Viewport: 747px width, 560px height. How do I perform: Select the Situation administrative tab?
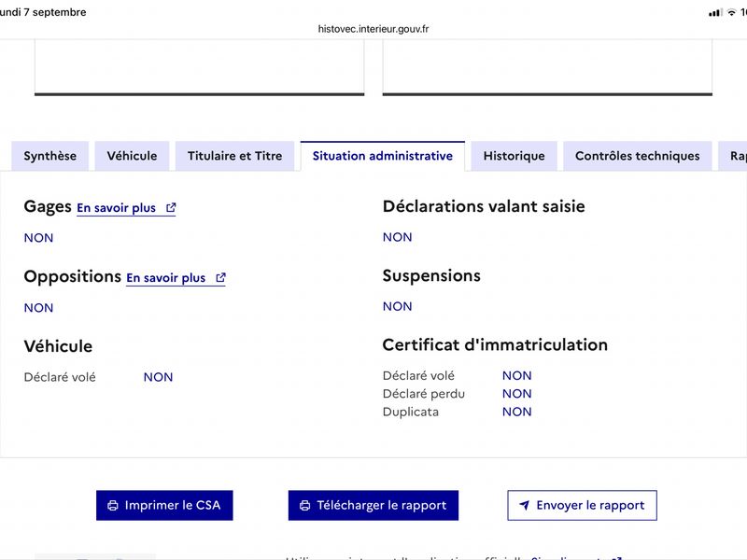383,156
